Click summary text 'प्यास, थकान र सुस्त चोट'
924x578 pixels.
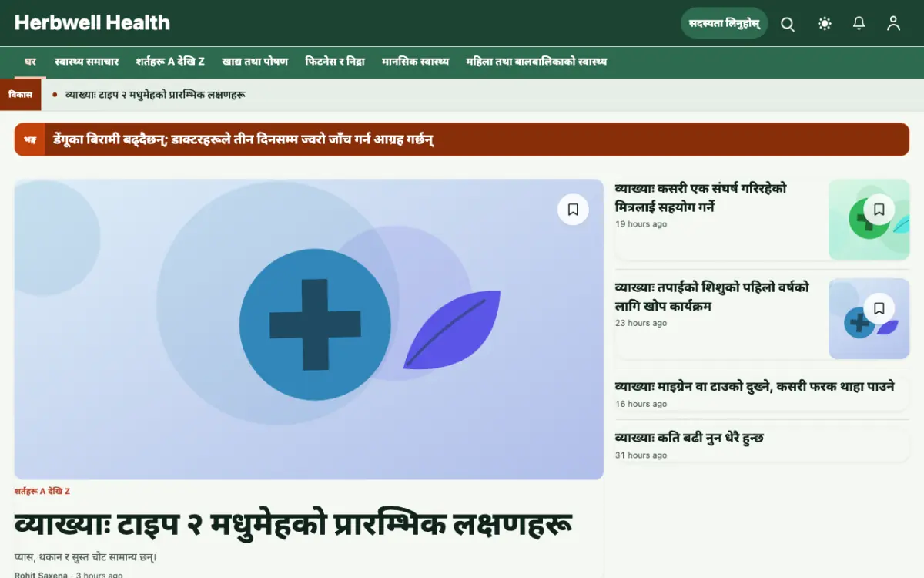(x=86, y=557)
